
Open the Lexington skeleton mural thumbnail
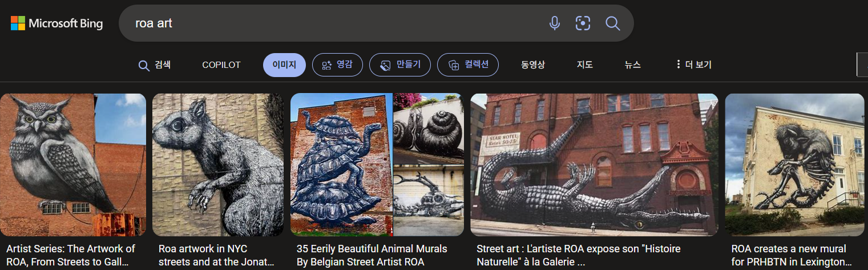pyautogui.click(x=795, y=165)
